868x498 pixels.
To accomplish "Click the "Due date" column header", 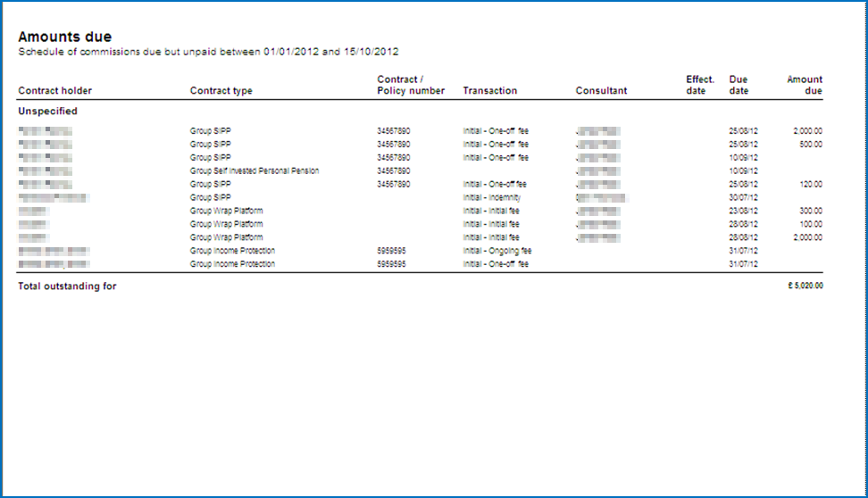I will click(739, 85).
